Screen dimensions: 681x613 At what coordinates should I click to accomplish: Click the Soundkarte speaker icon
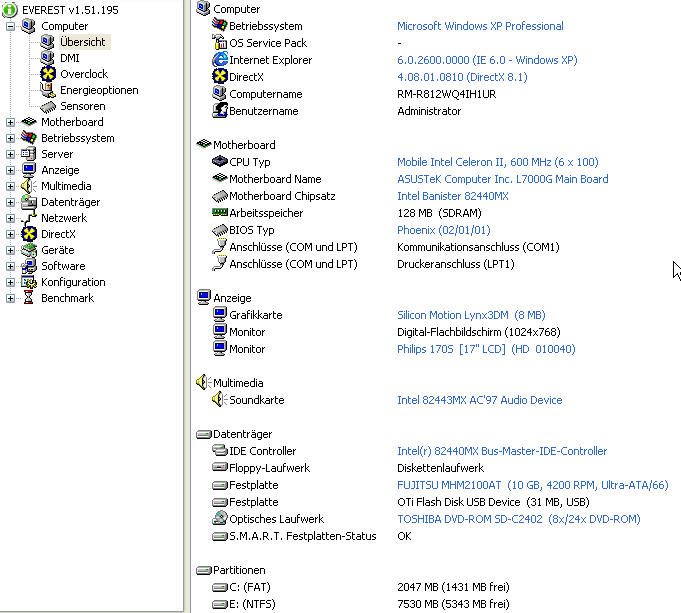220,399
